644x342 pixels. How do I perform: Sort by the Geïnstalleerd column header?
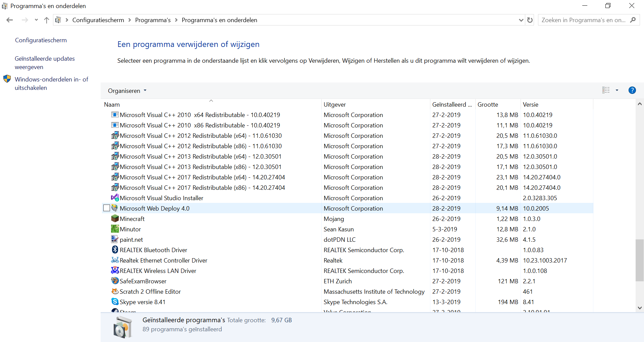[452, 104]
